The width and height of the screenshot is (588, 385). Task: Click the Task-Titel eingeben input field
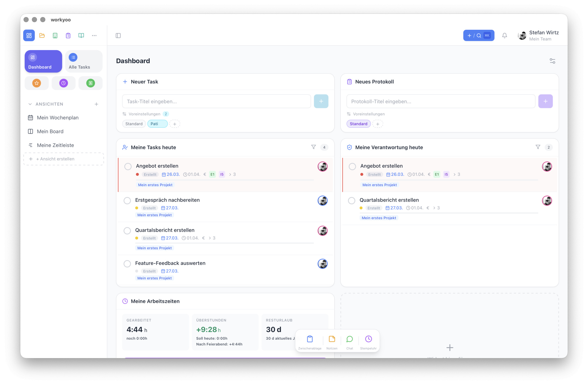(216, 102)
